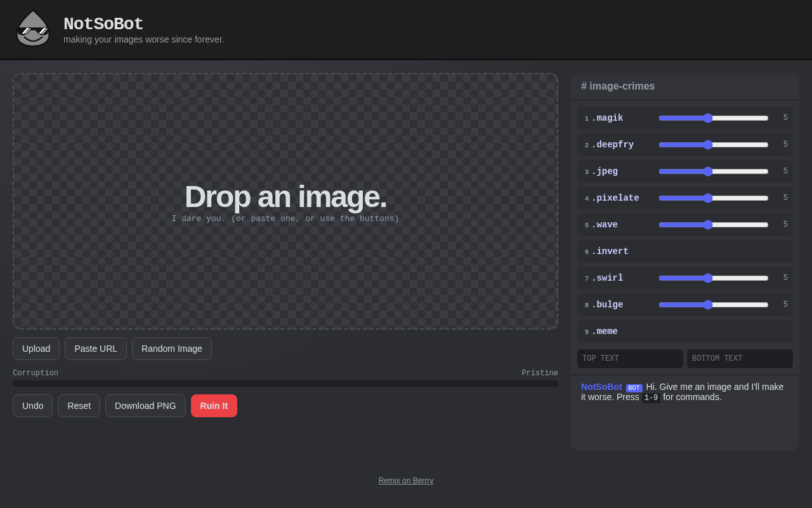This screenshot has height=508, width=812.
Task: Apply the .deepfry command
Action: point(612,145)
